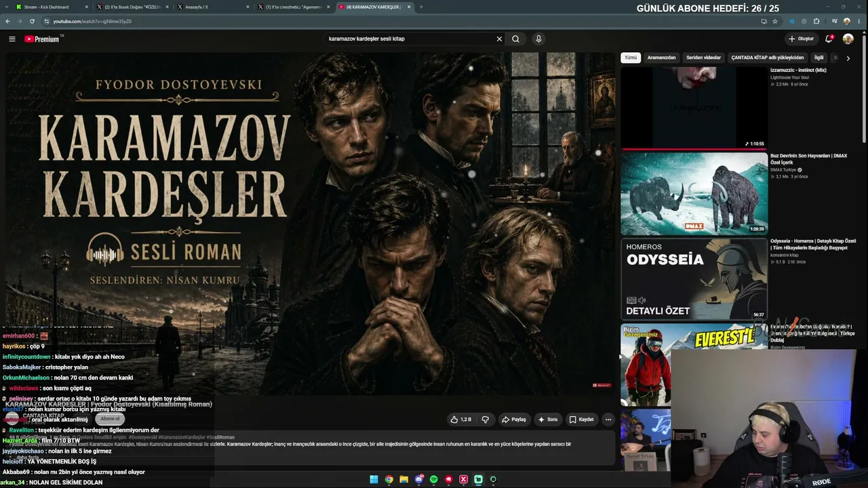This screenshot has height=488, width=868.
Task: Click inside the YouTube search field
Action: 410,39
